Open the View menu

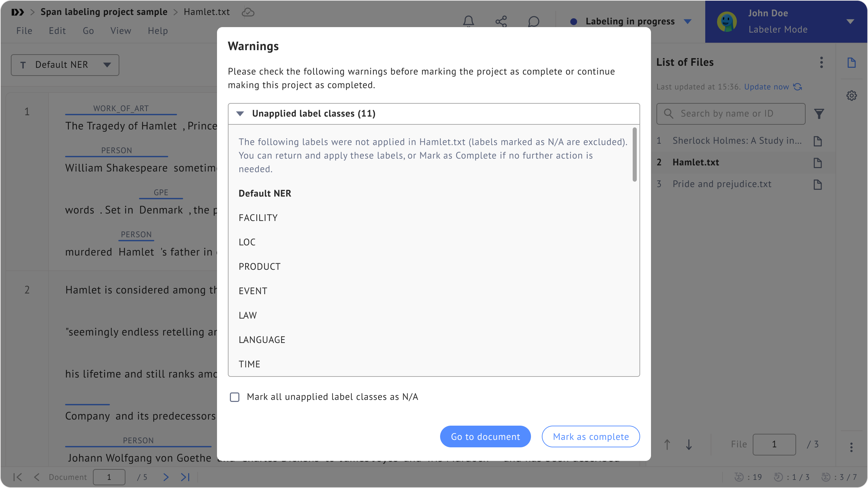[x=121, y=31]
